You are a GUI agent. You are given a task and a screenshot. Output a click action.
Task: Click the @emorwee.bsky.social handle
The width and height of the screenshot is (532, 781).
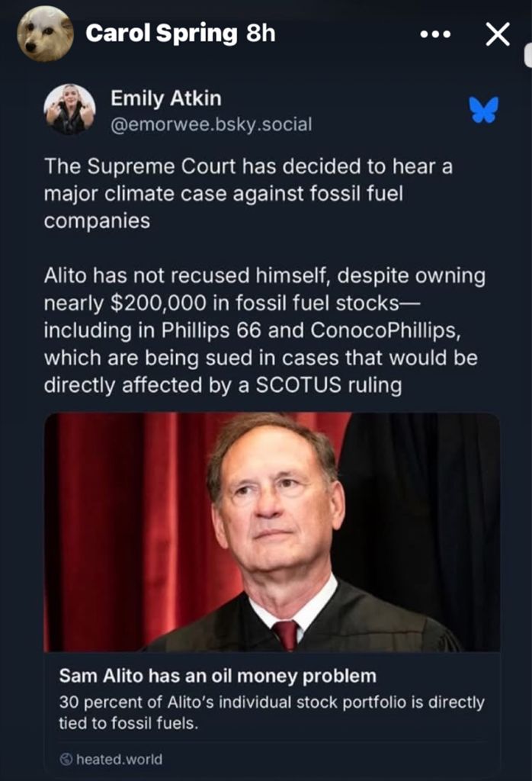(x=211, y=124)
